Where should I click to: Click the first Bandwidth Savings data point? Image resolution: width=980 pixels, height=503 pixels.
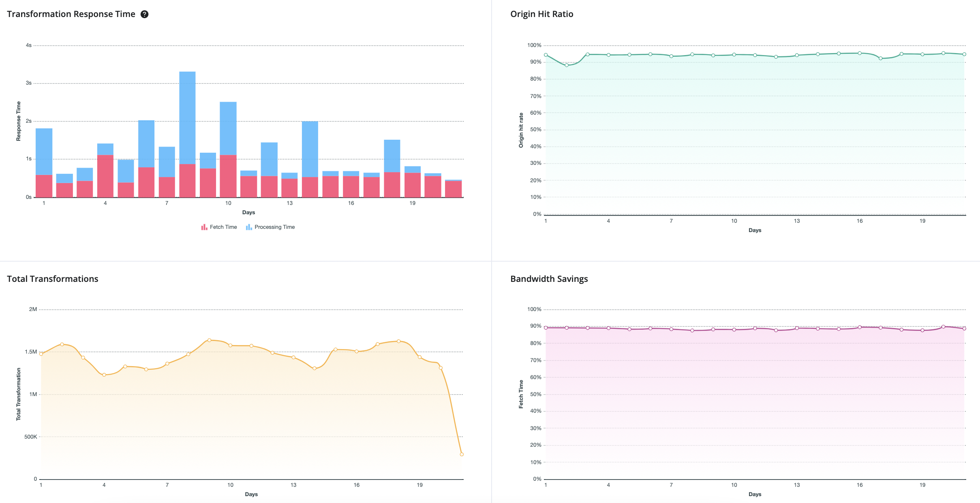click(x=546, y=328)
